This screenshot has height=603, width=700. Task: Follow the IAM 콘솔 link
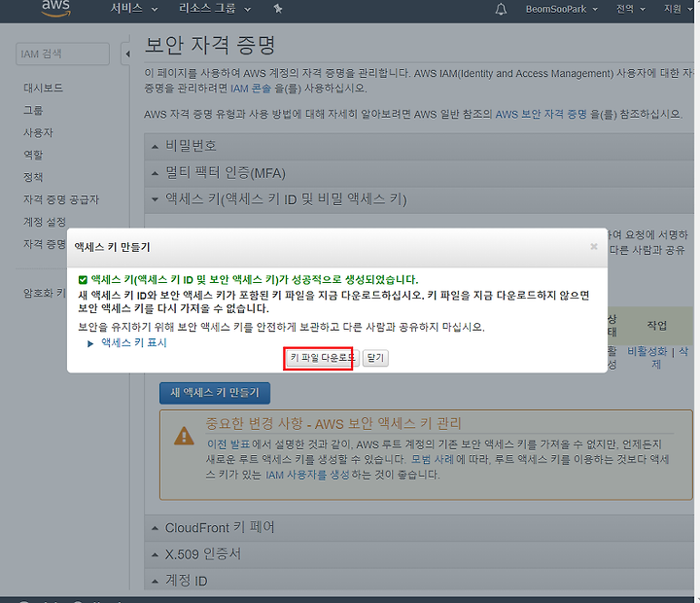251,89
